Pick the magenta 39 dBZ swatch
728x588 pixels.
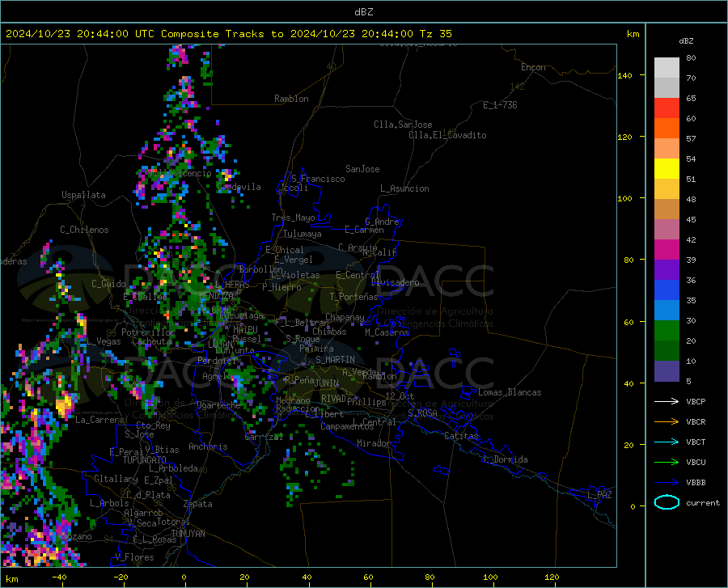pos(667,250)
